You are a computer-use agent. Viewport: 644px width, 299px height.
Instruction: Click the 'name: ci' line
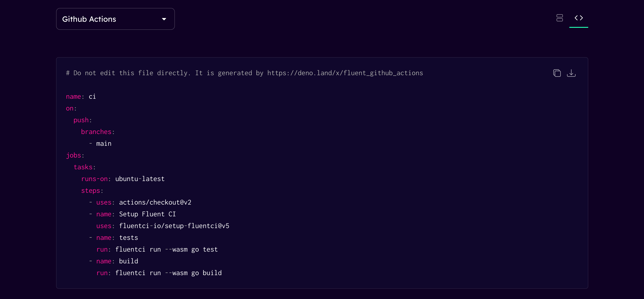[81, 97]
